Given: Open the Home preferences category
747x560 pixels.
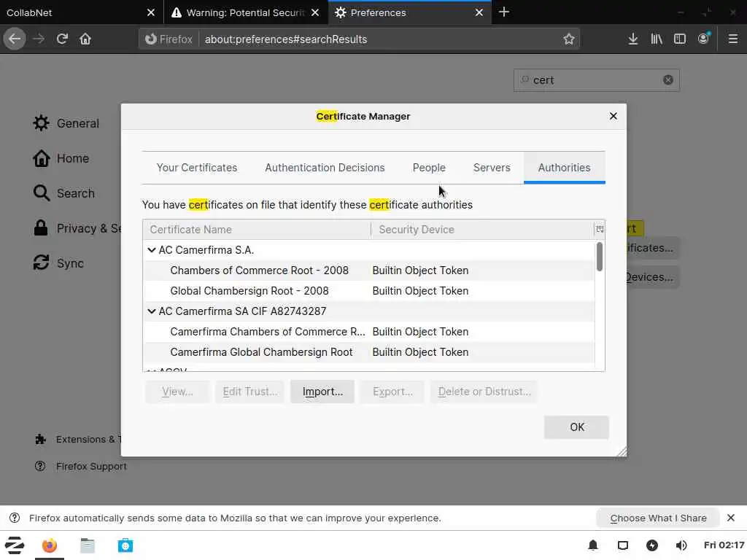Looking at the screenshot, I should pyautogui.click(x=61, y=158).
